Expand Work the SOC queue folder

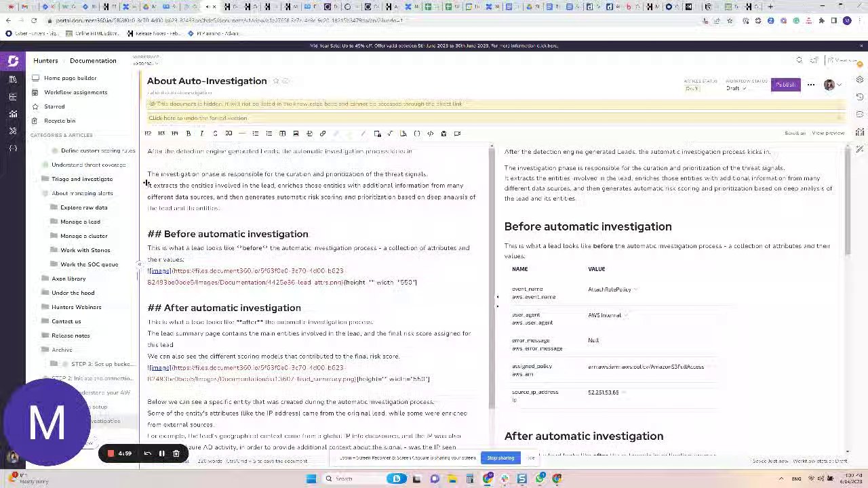pos(89,264)
